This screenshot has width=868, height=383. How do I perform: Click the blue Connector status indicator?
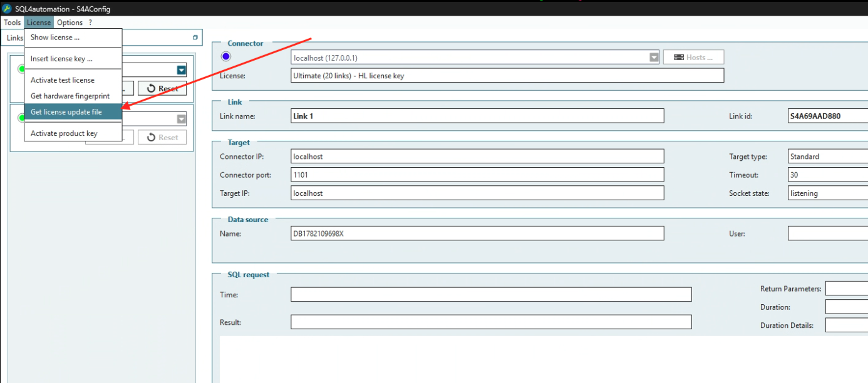(x=226, y=57)
